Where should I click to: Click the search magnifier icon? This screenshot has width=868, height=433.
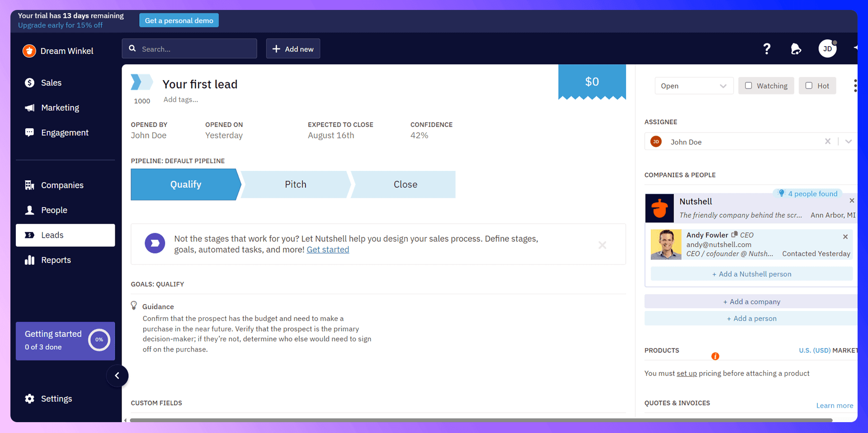132,48
